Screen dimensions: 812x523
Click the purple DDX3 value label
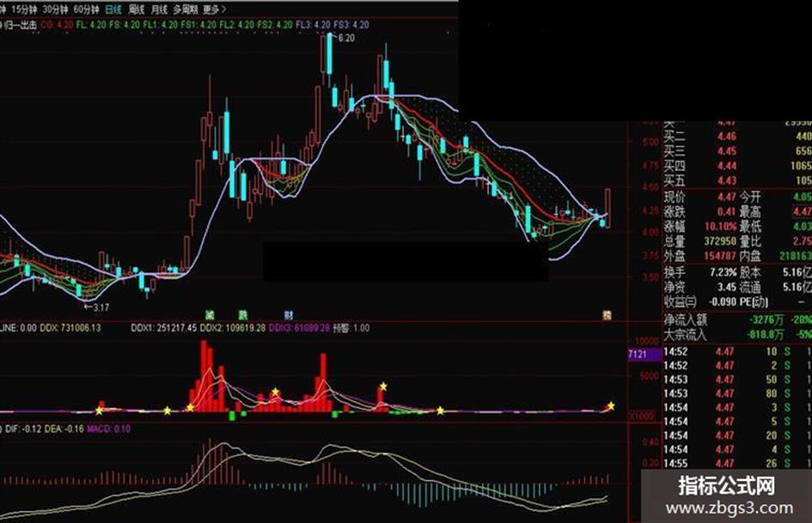pyautogui.click(x=299, y=328)
